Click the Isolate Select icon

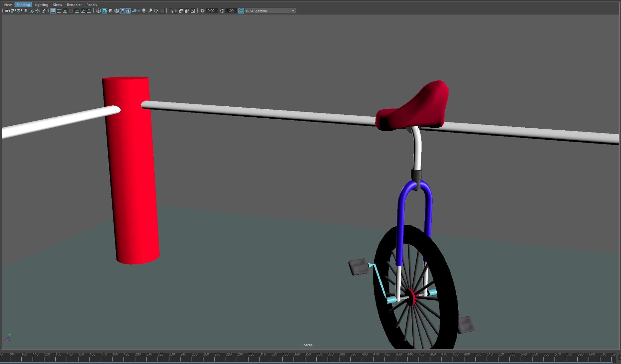[171, 11]
